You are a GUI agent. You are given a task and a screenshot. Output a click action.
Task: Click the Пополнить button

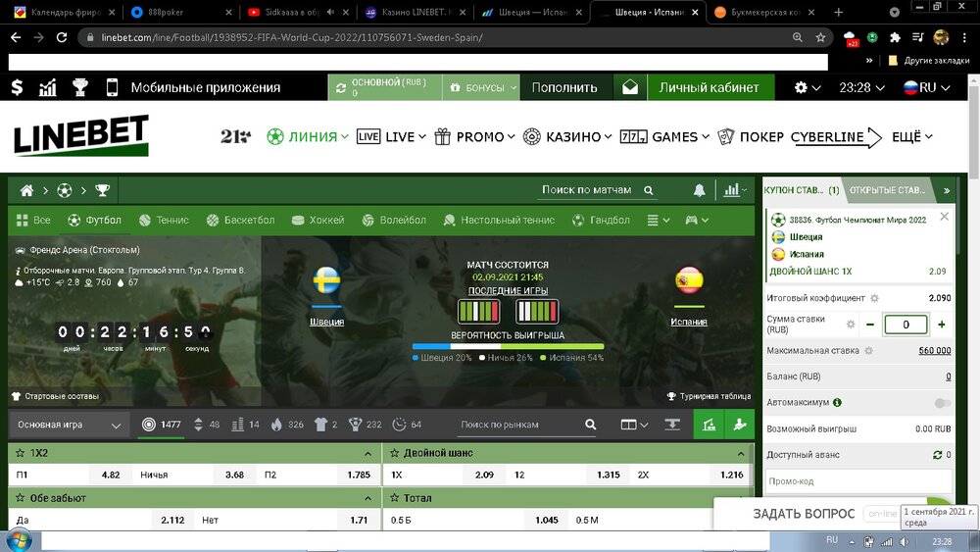pyautogui.click(x=564, y=87)
